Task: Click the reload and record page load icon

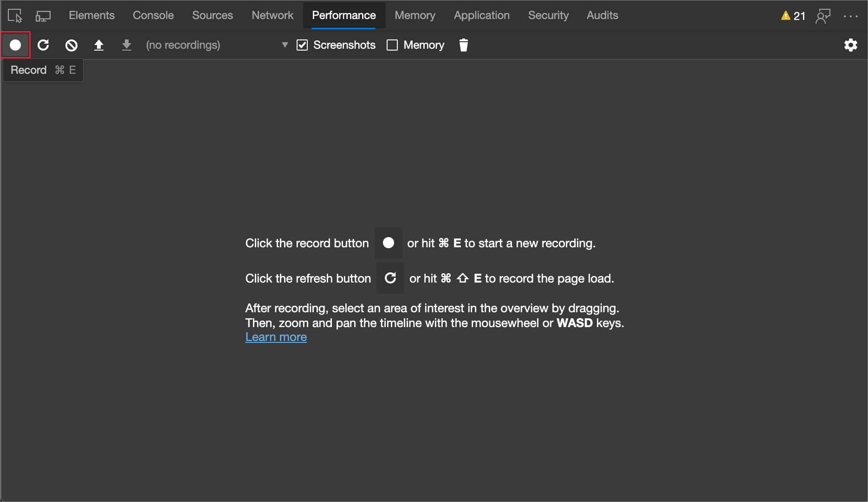Action: 43,45
